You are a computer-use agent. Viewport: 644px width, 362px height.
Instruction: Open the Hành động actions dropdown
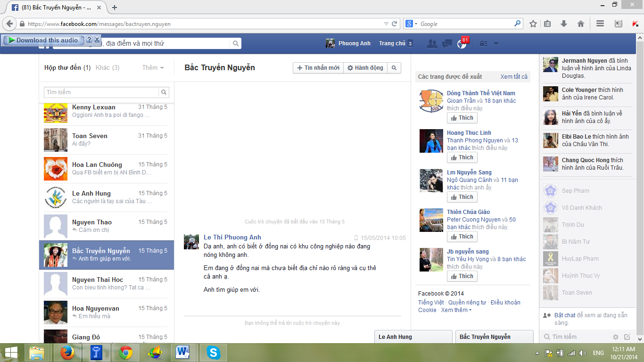pos(365,68)
